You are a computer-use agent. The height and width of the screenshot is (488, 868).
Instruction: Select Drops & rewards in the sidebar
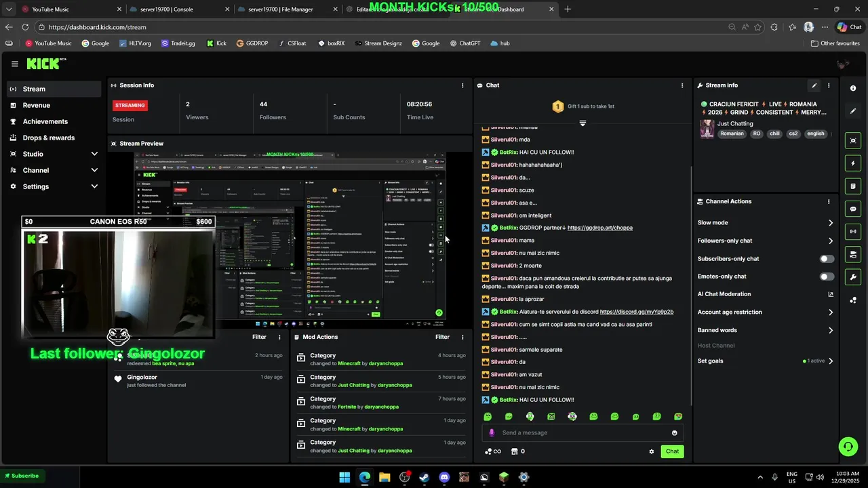54,138
